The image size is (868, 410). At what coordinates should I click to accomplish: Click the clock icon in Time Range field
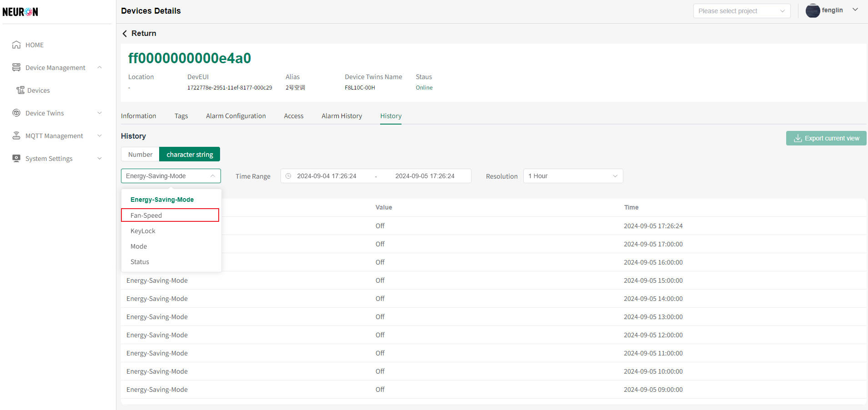(x=288, y=176)
